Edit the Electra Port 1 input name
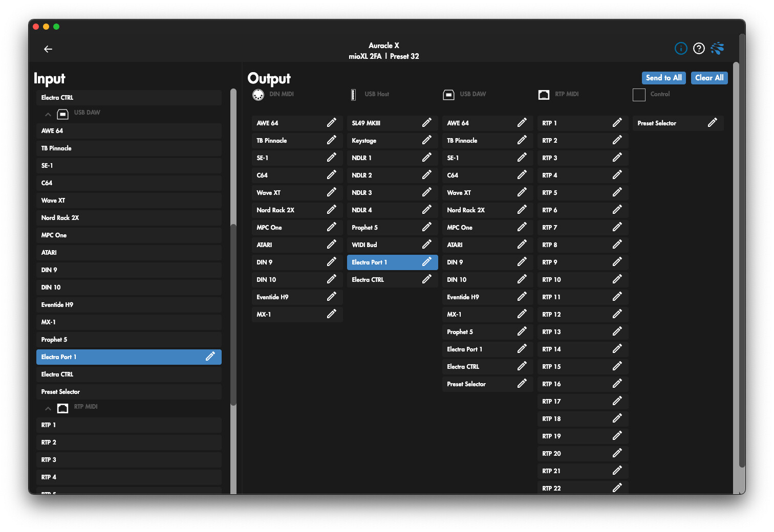 click(x=210, y=357)
